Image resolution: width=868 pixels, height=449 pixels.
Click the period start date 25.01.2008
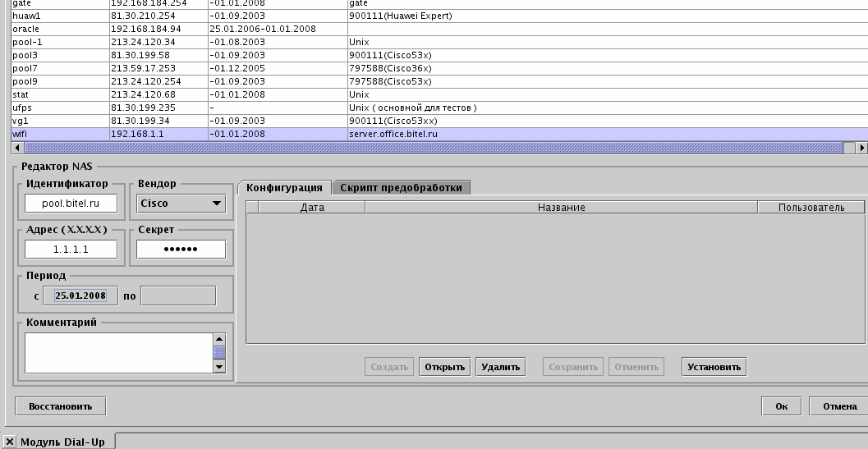[x=80, y=296]
